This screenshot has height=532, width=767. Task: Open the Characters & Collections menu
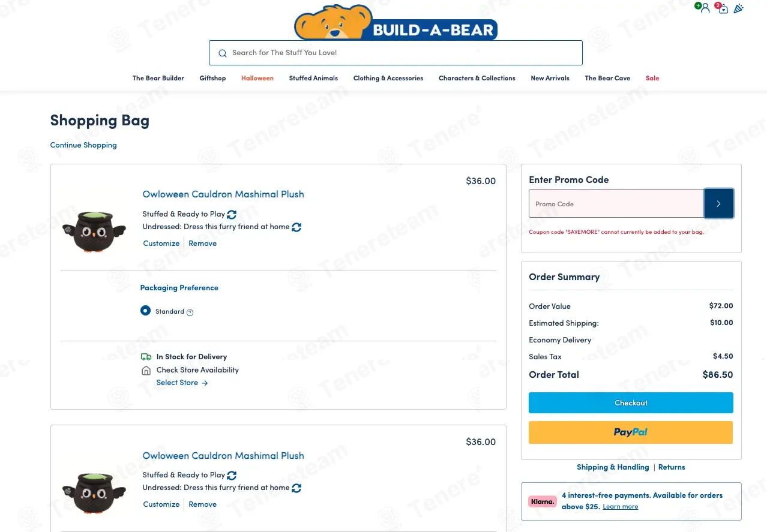click(x=477, y=78)
